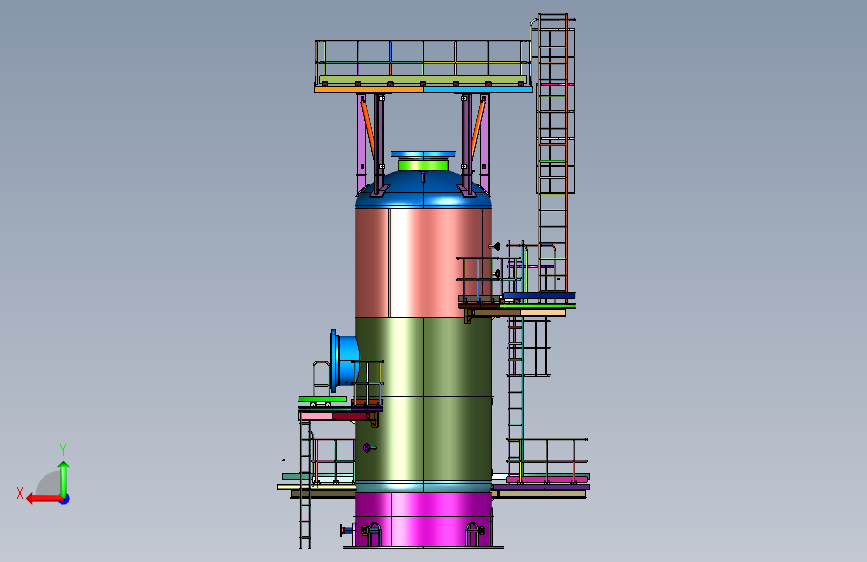
Task: Click the red X axis arrow on triad
Action: 43,499
